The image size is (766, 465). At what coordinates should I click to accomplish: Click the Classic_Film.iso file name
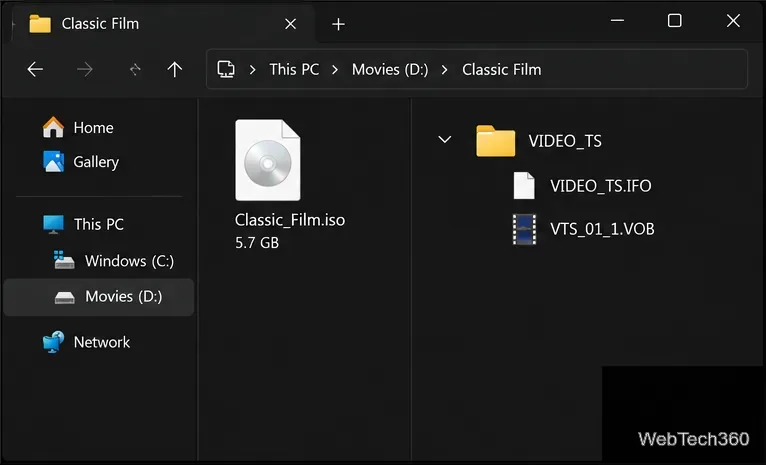coord(290,220)
